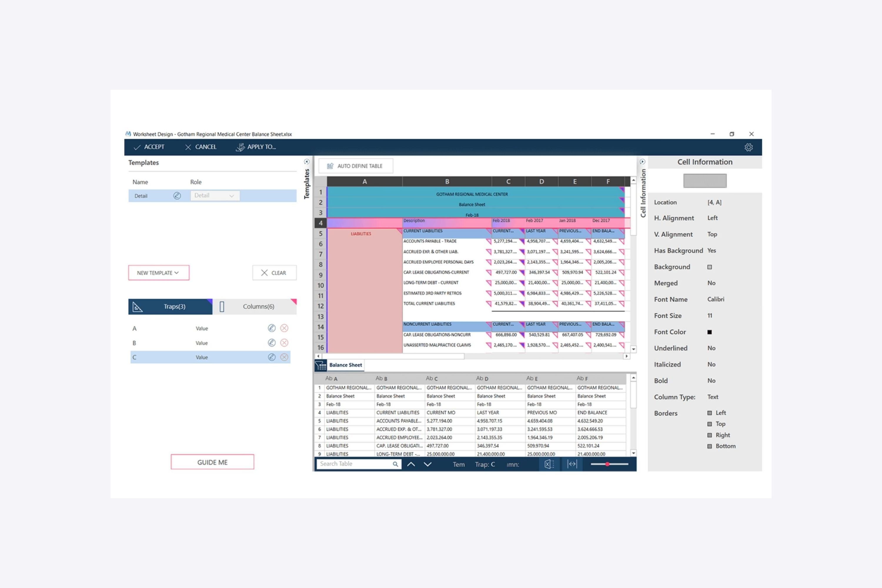The width and height of the screenshot is (882, 588).
Task: Toggle the Bottom border checkbox
Action: 709,446
